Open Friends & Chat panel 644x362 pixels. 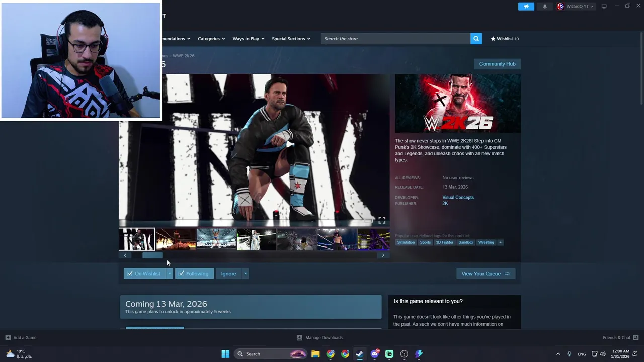point(621,338)
